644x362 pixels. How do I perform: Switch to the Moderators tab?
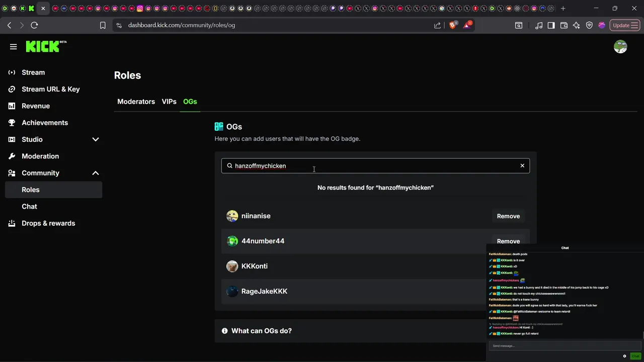(x=136, y=102)
